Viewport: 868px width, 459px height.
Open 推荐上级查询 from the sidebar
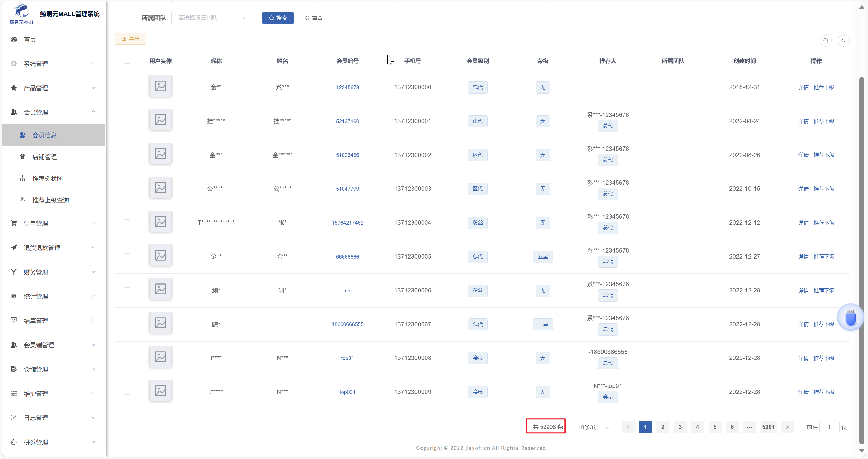(50, 200)
